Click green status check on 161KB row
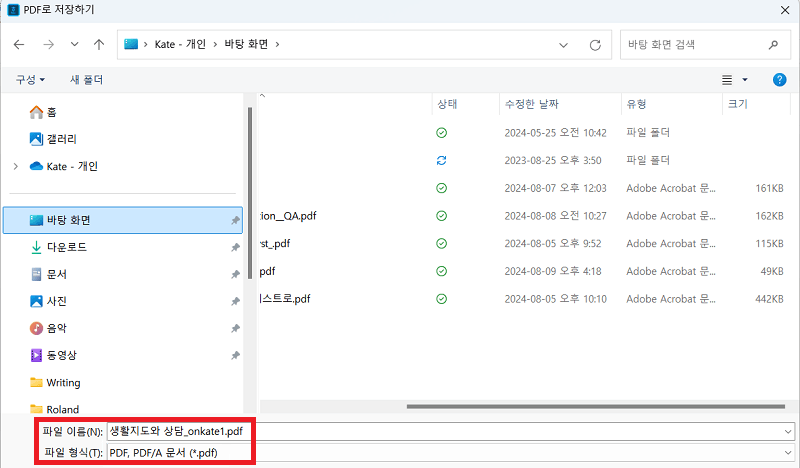Viewport: 800px width, 468px height. [441, 188]
